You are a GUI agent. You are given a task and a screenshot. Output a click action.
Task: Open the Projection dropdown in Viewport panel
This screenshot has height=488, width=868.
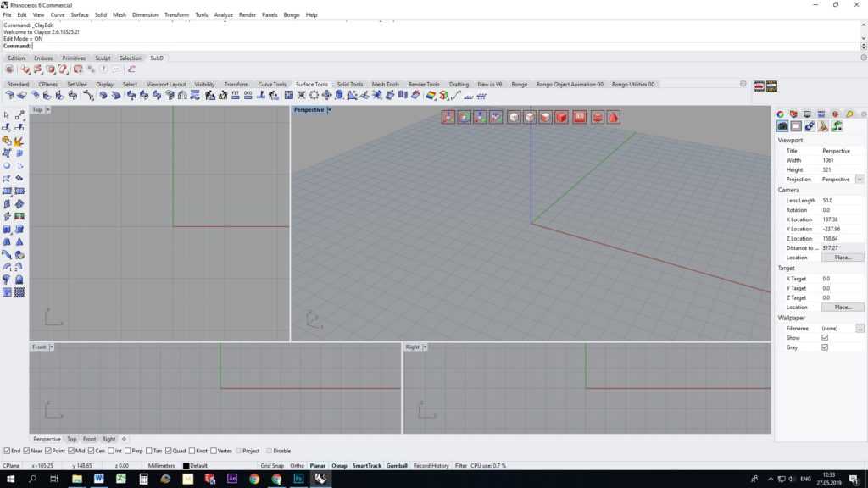tap(860, 180)
